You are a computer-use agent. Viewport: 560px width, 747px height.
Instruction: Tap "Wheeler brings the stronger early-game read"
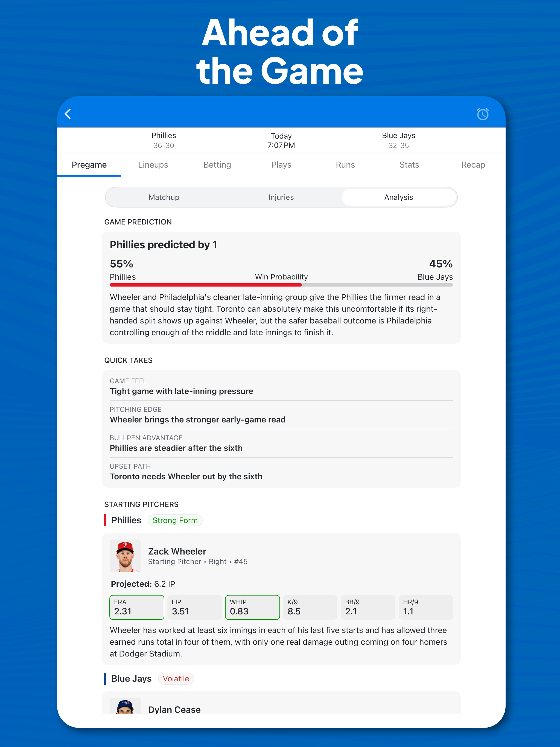(198, 419)
